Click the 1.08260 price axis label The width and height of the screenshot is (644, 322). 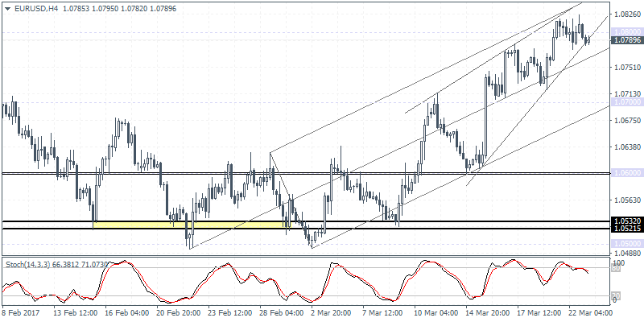point(625,14)
